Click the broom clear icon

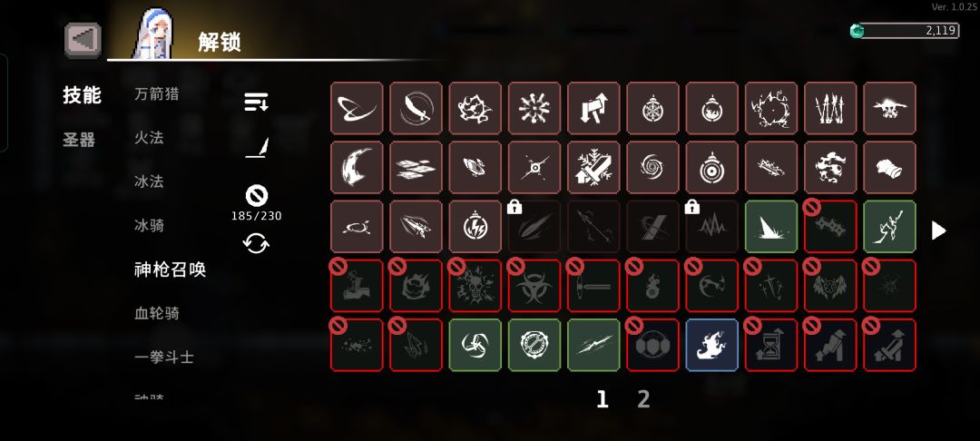256,147
